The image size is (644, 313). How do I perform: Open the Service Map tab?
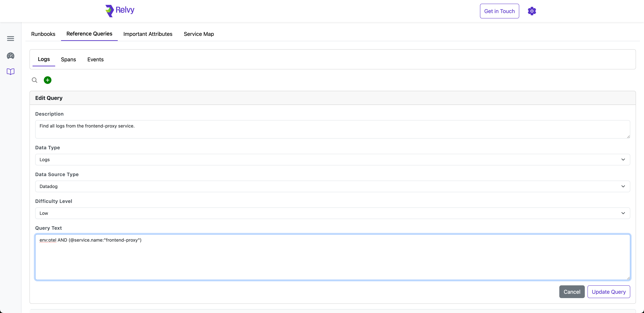point(199,34)
